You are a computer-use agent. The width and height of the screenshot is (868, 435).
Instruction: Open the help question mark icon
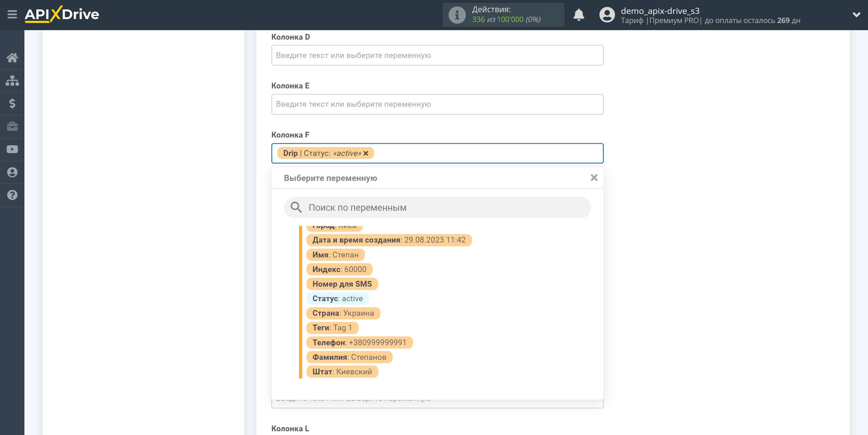[x=12, y=195]
